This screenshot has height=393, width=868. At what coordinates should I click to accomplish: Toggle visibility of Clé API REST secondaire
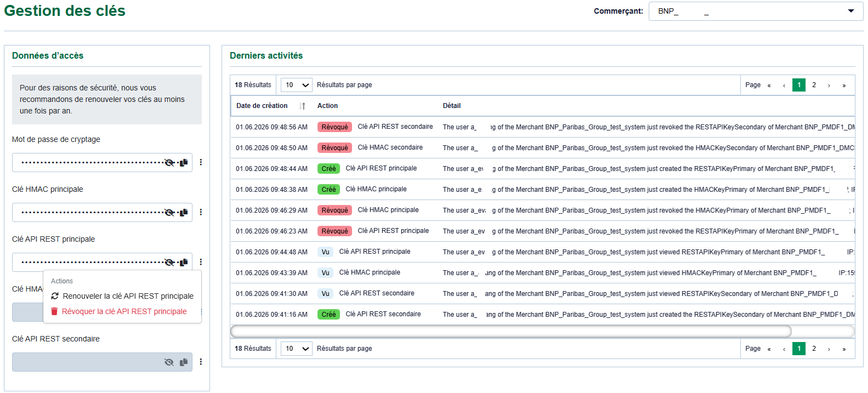(x=169, y=362)
